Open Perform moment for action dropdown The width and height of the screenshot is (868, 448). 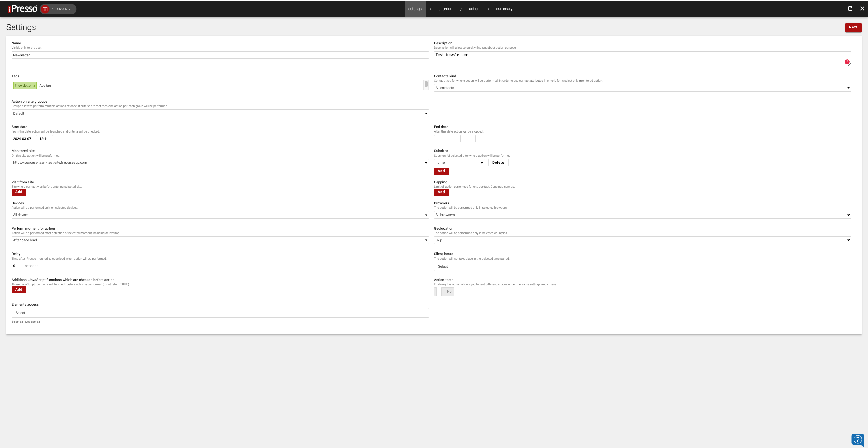(x=220, y=240)
